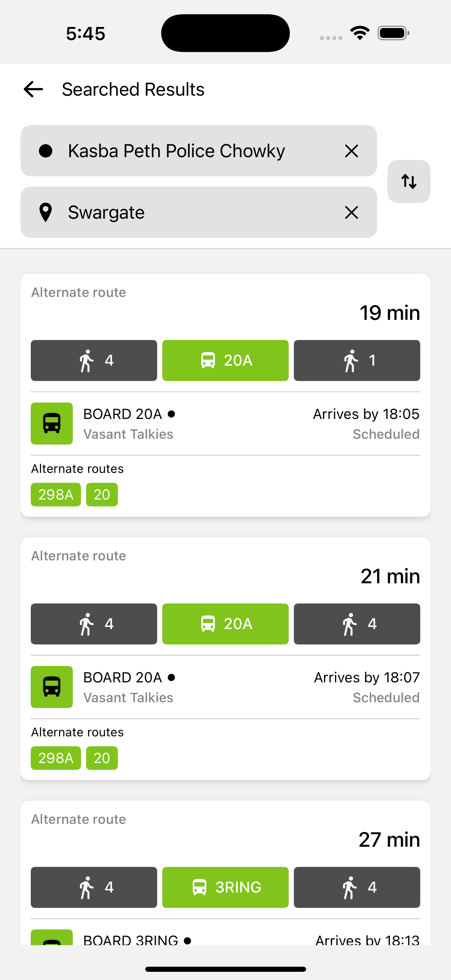Tap the destination location pin icon
The width and height of the screenshot is (451, 980).
46,212
